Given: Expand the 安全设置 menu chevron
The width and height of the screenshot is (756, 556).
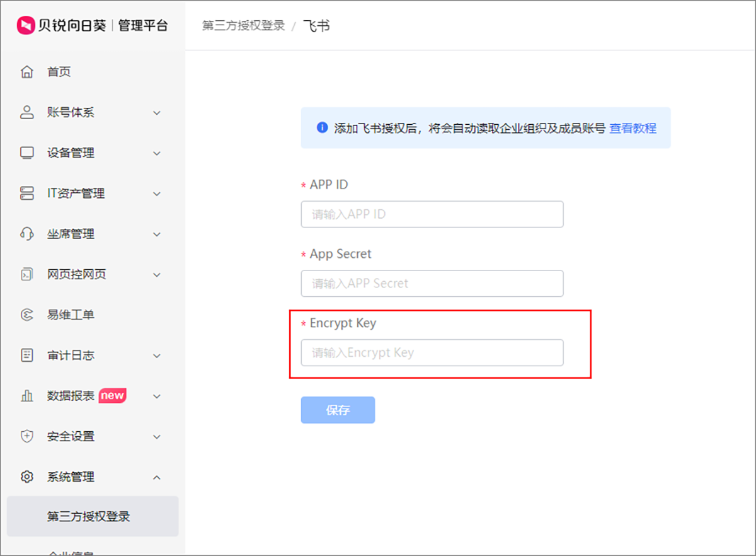Looking at the screenshot, I should coord(157,436).
